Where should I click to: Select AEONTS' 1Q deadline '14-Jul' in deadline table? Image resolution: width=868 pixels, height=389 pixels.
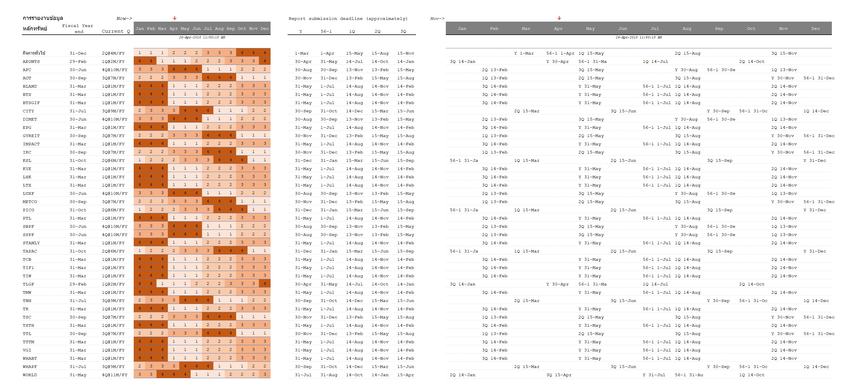point(354,62)
